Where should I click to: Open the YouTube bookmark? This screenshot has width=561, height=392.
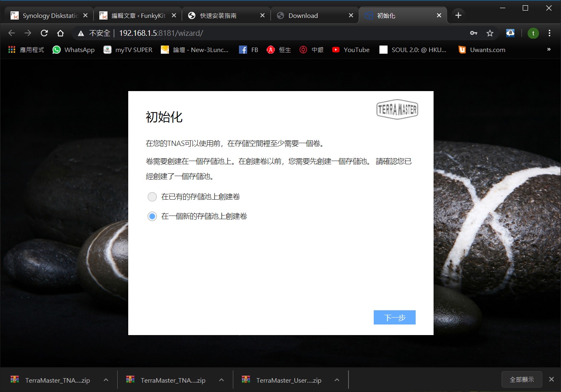[351, 50]
